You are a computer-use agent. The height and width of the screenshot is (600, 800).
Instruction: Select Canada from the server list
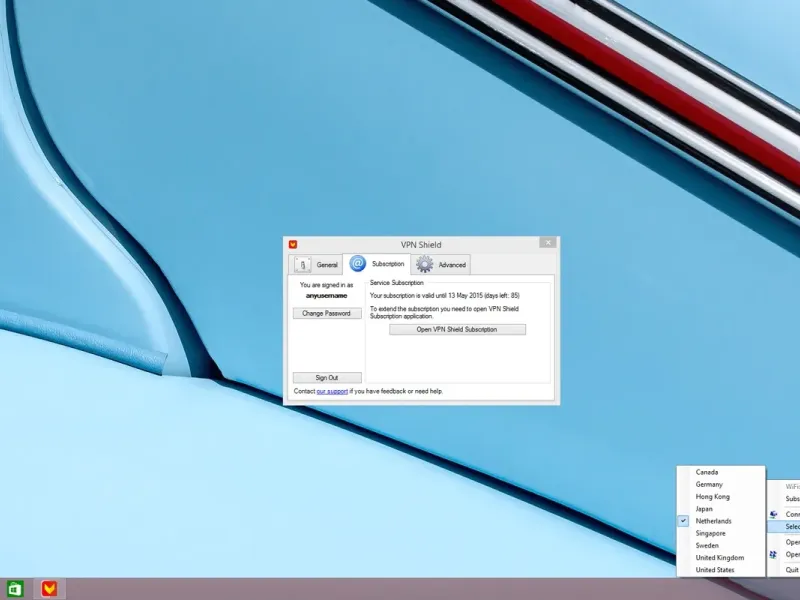point(721,472)
